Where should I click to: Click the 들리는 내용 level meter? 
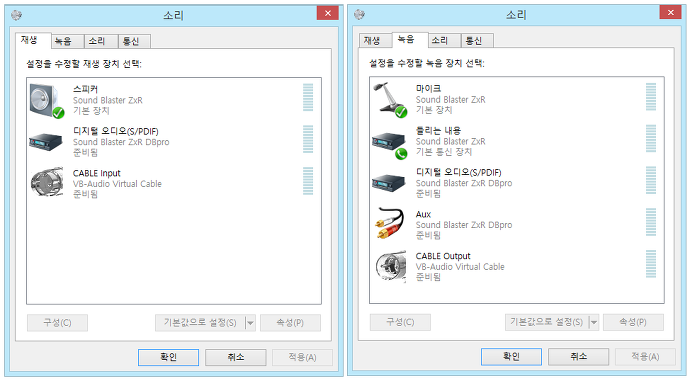(651, 139)
